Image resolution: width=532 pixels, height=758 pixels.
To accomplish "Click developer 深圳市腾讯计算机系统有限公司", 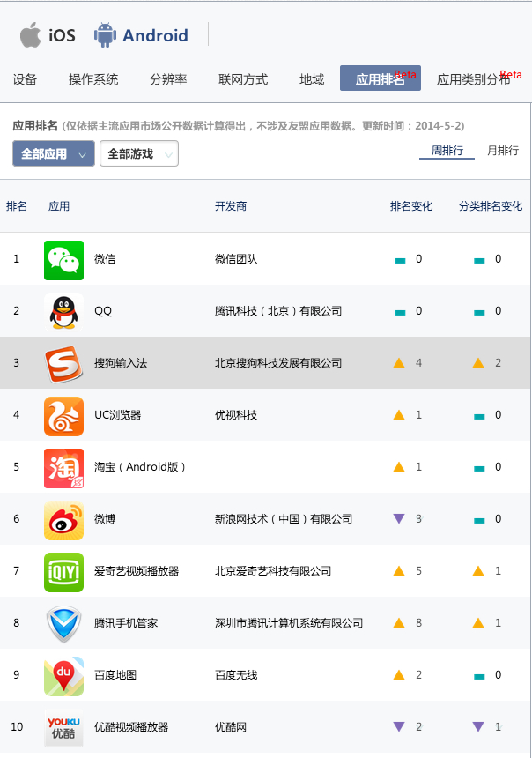I will (289, 622).
